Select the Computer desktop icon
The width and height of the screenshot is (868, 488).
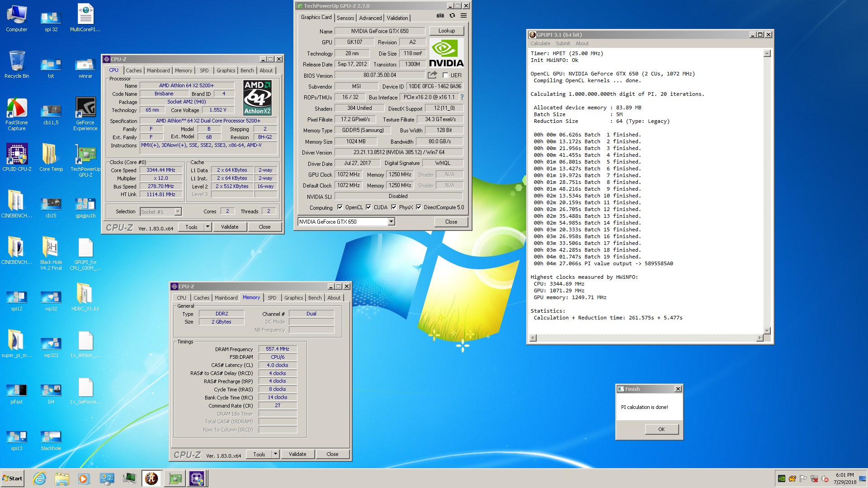pyautogui.click(x=17, y=18)
